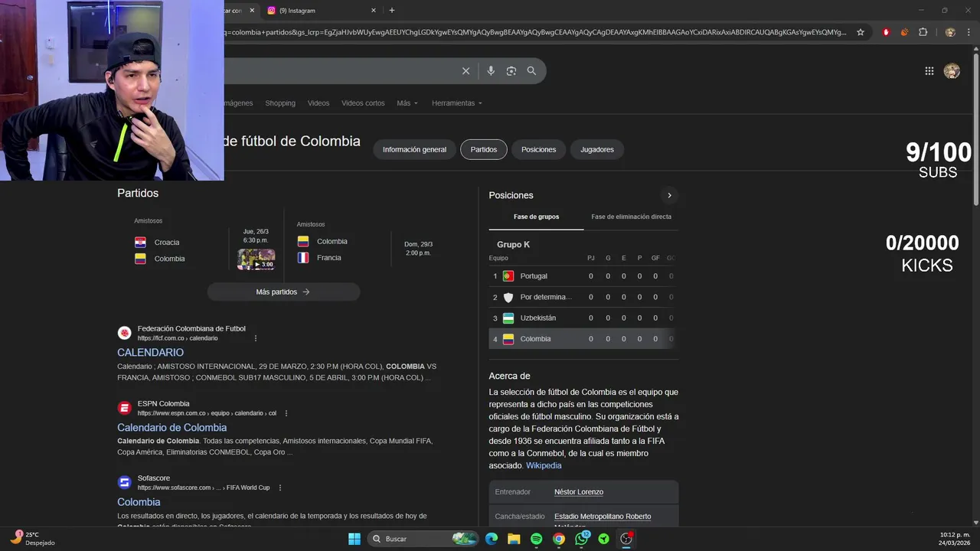
Task: Open the clock and date flyout
Action: tap(955, 539)
